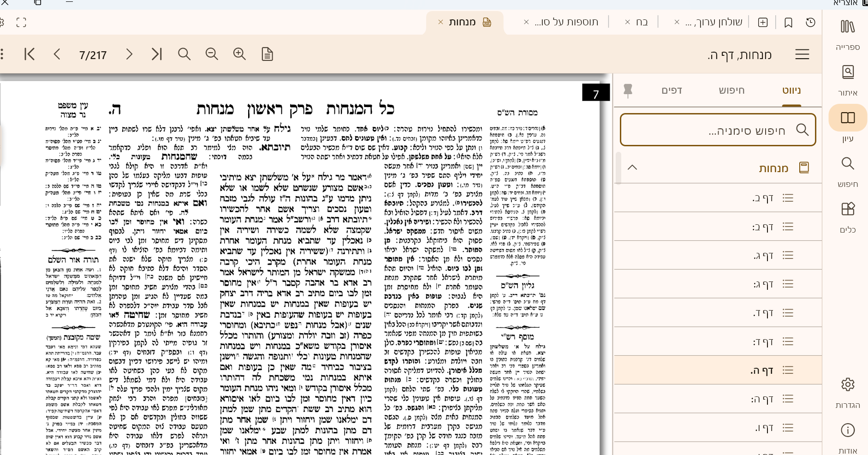The height and width of the screenshot is (455, 868).
Task: Toggle the pin icon on navigation panel
Action: point(628,90)
